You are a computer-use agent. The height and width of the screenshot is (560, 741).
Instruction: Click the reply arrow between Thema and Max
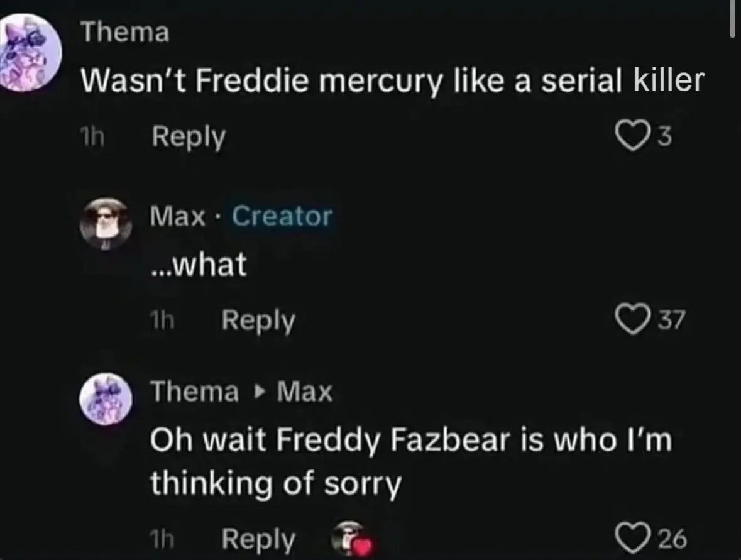click(257, 393)
